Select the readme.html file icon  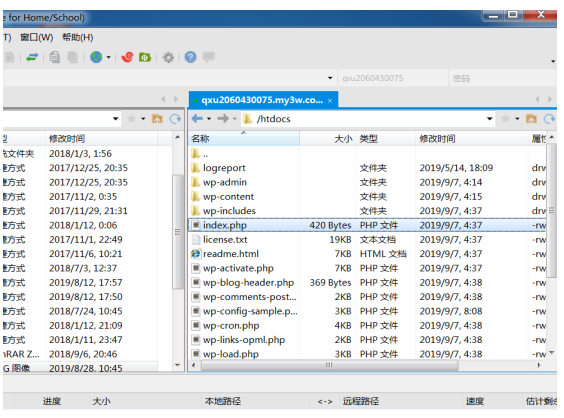coord(196,254)
